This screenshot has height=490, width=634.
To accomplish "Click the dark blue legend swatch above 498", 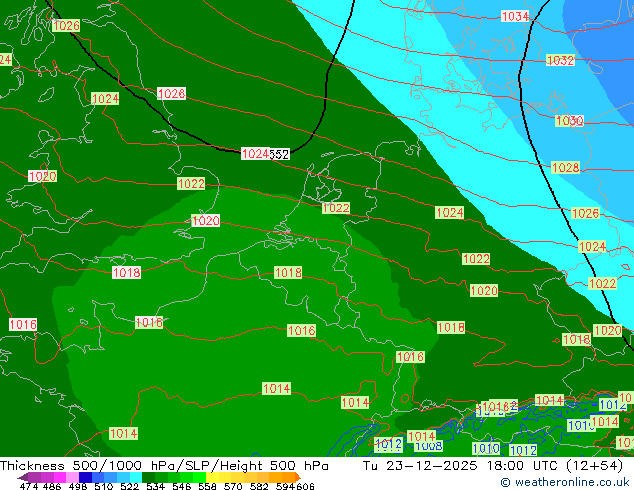I will pos(85,477).
